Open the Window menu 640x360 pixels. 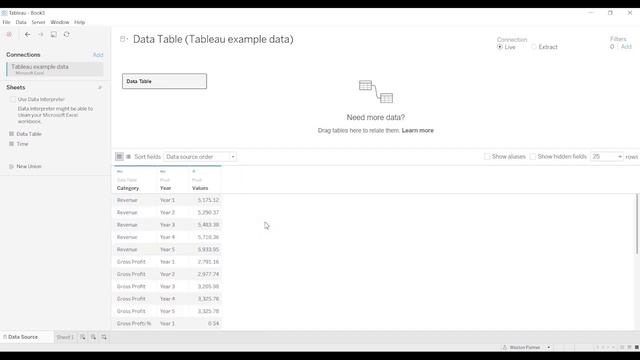click(60, 22)
